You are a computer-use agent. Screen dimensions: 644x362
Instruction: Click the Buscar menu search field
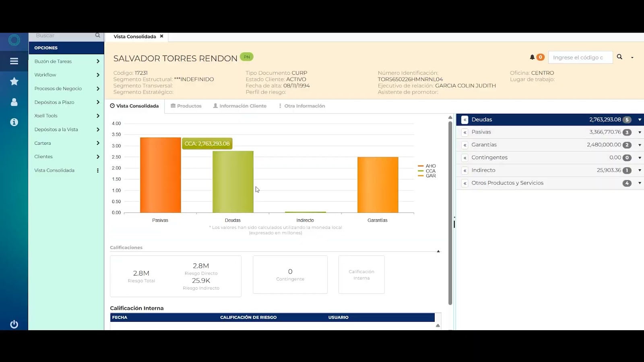pyautogui.click(x=62, y=36)
